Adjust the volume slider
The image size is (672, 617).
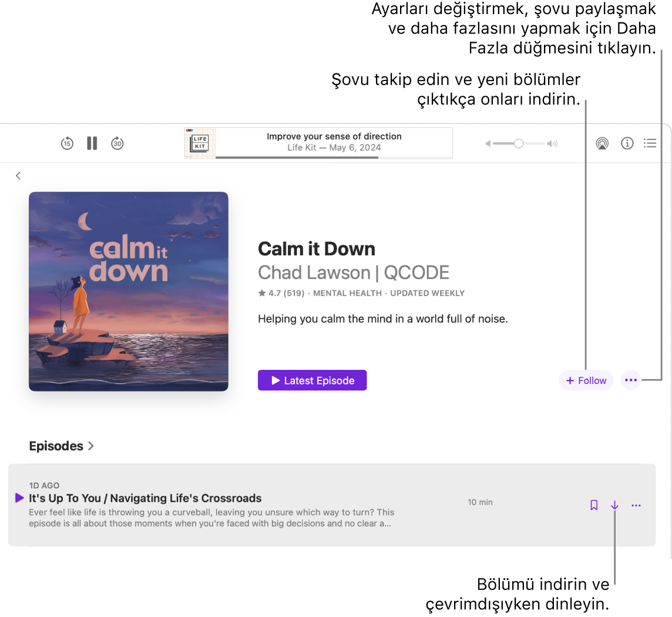click(518, 143)
